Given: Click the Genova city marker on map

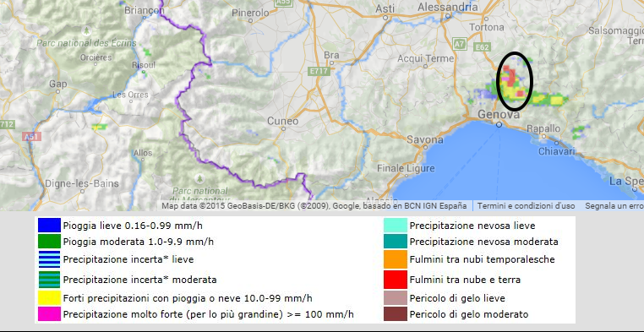Looking at the screenshot, I should coord(499,124).
